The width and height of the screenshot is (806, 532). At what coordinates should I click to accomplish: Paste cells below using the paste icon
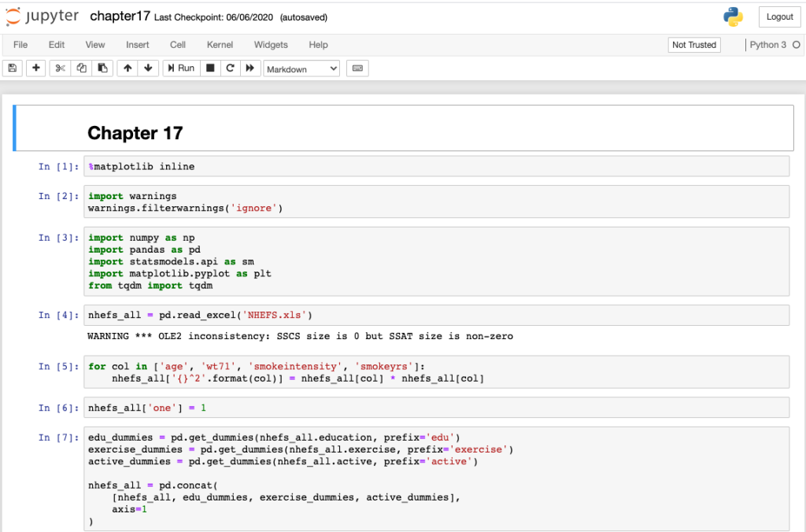[x=103, y=68]
